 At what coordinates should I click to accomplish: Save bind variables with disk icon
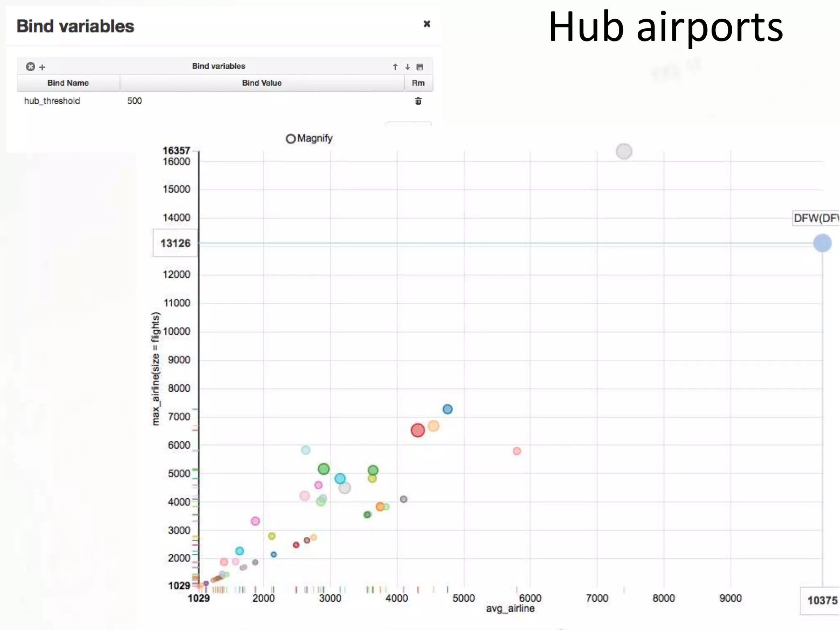[420, 67]
